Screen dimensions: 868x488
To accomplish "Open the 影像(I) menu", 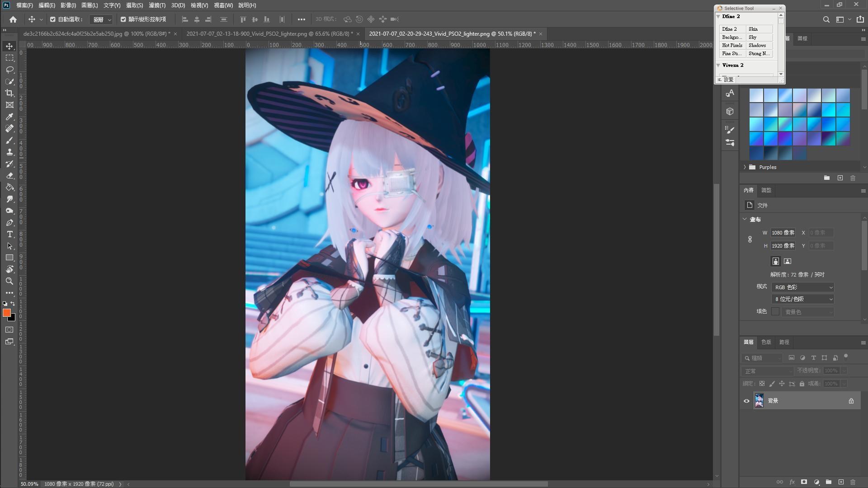I will (68, 5).
